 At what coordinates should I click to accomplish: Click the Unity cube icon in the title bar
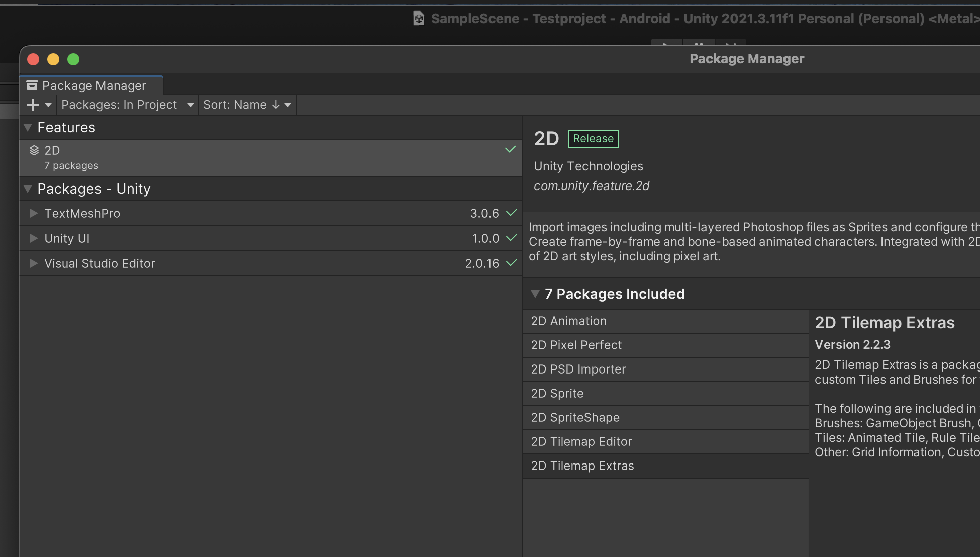420,18
